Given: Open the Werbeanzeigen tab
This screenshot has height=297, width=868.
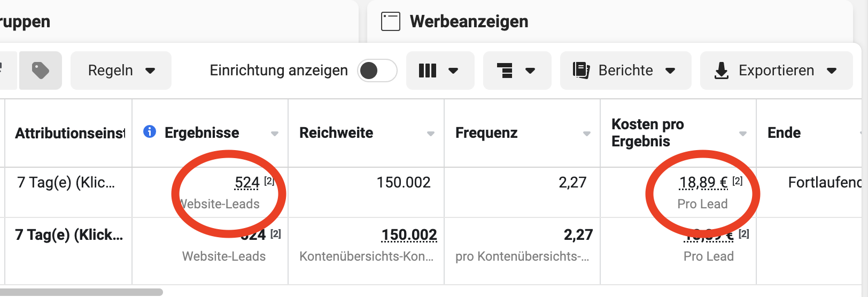Looking at the screenshot, I should coord(609,21).
